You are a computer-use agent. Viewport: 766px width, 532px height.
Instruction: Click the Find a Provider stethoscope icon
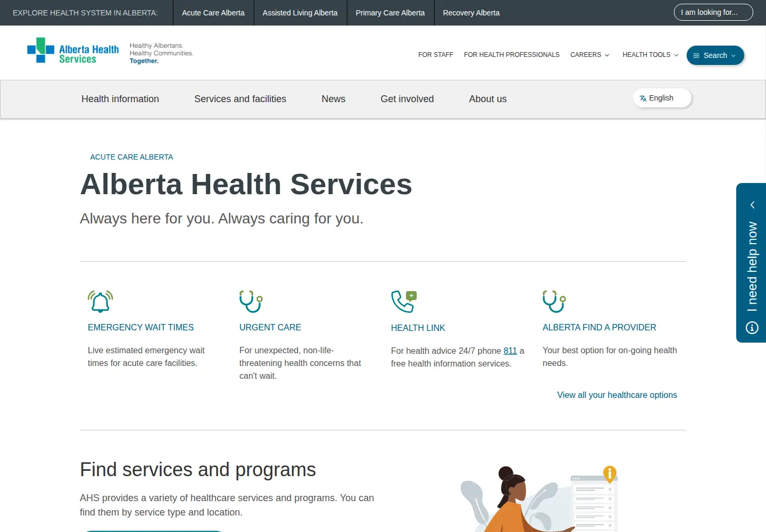click(x=554, y=301)
